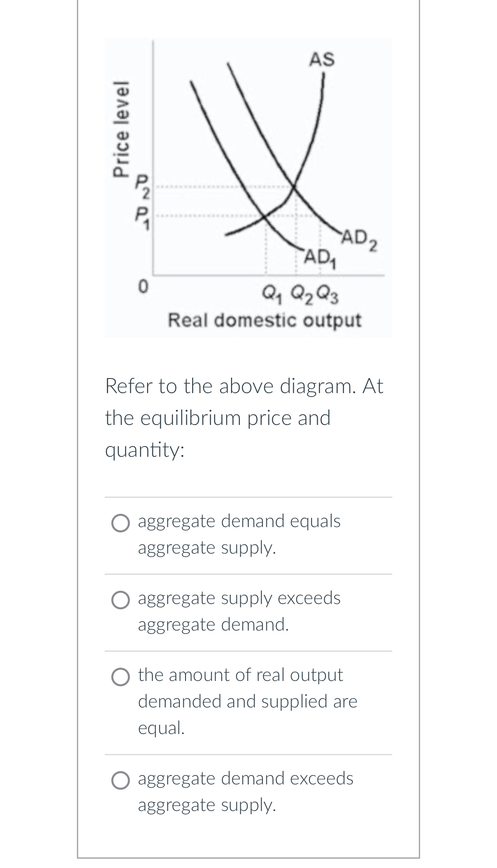Choose the 'amount of real output demanded and supplied are equal' option

tap(121, 675)
